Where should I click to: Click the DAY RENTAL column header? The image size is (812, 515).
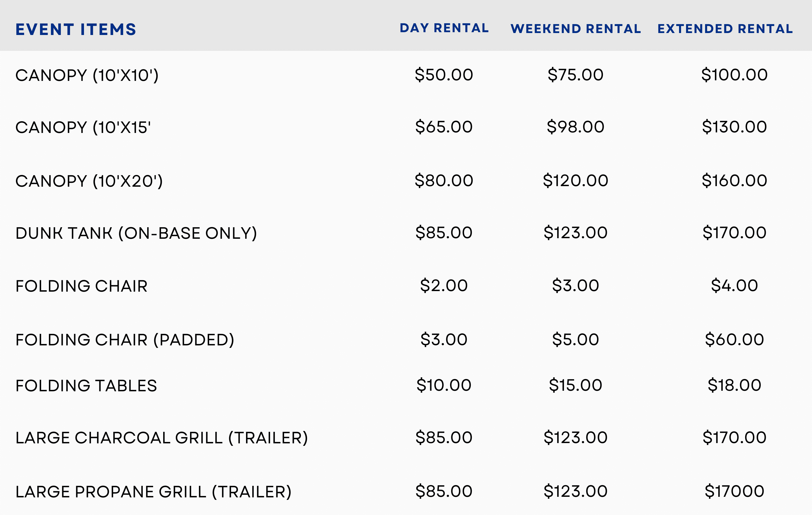click(x=444, y=28)
